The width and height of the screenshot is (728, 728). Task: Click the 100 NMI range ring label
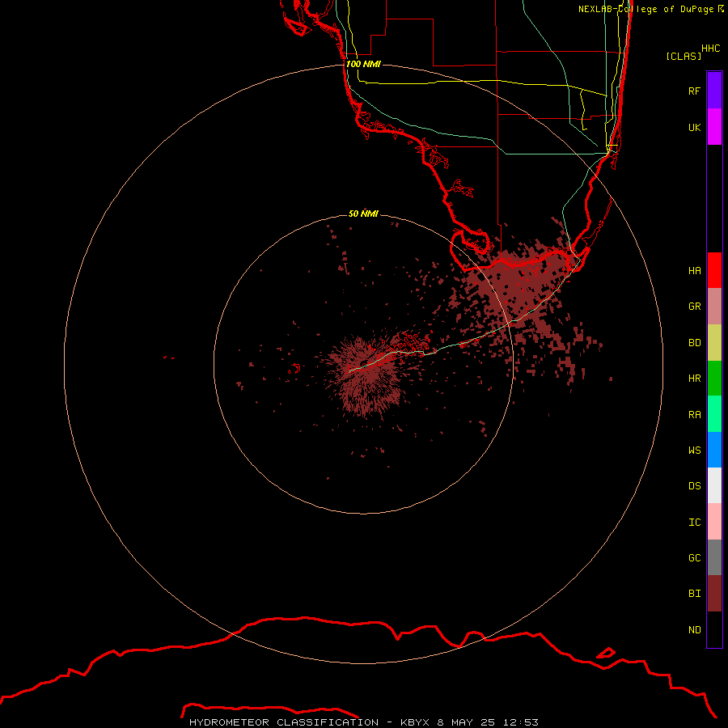(363, 64)
